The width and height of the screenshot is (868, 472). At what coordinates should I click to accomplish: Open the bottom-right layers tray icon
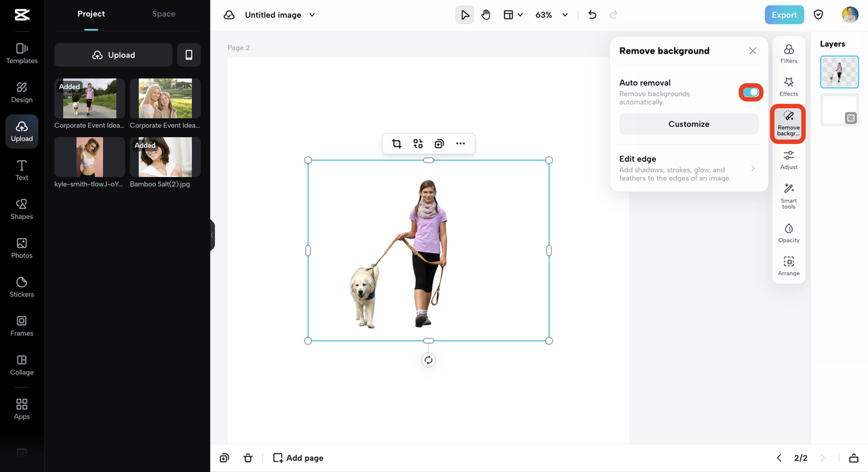(x=854, y=458)
